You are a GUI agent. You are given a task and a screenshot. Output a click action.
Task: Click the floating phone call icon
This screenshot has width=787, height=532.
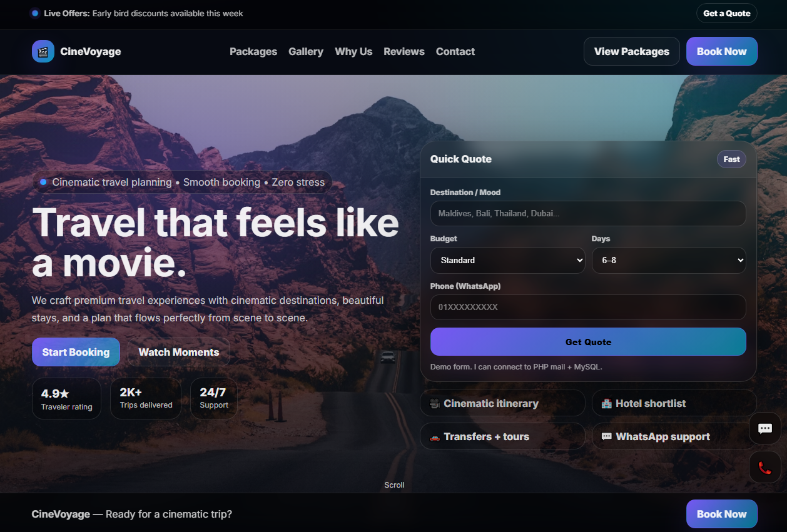click(764, 467)
